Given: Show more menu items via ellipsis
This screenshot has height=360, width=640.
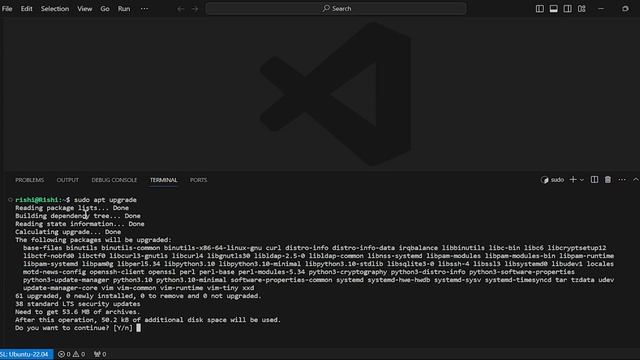Looking at the screenshot, I should coord(144,9).
